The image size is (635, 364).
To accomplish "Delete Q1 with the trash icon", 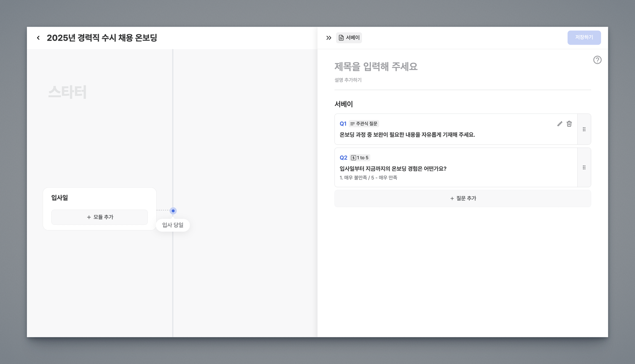I will (569, 124).
